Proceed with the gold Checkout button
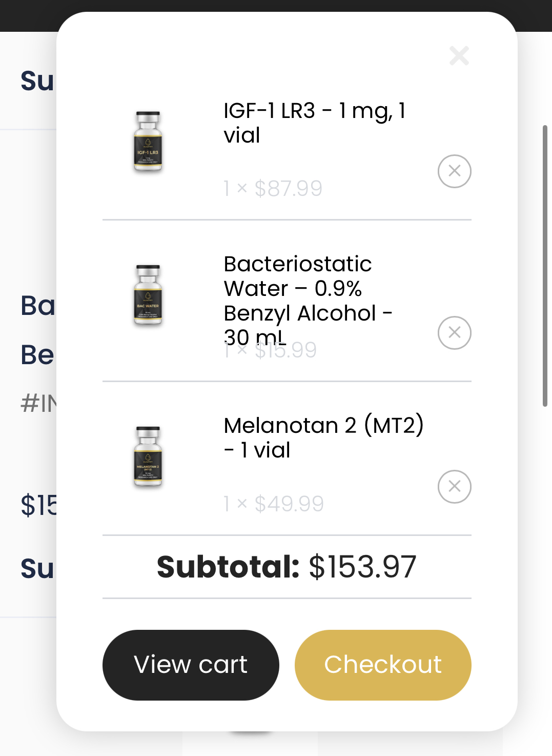Viewport: 552px width, 756px height. click(x=383, y=665)
